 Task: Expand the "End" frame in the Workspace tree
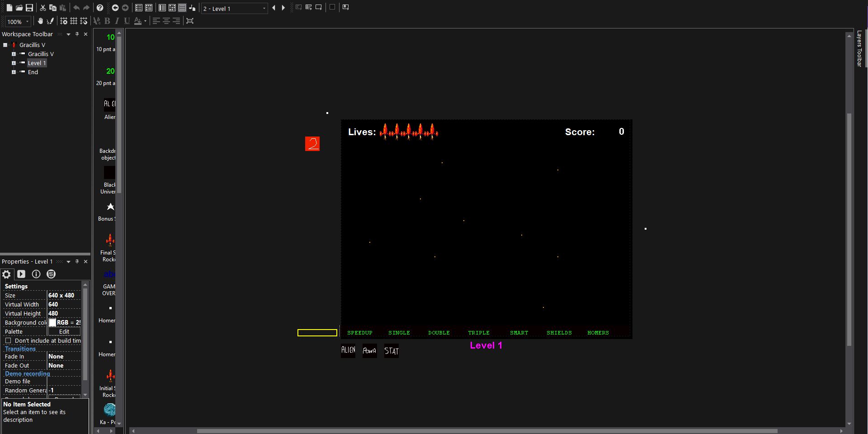(14, 72)
